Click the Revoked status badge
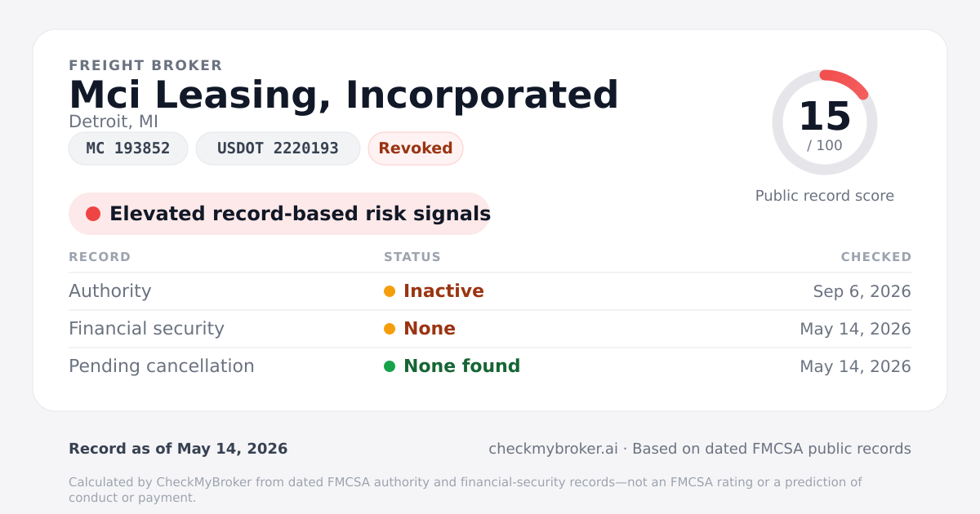 (416, 148)
